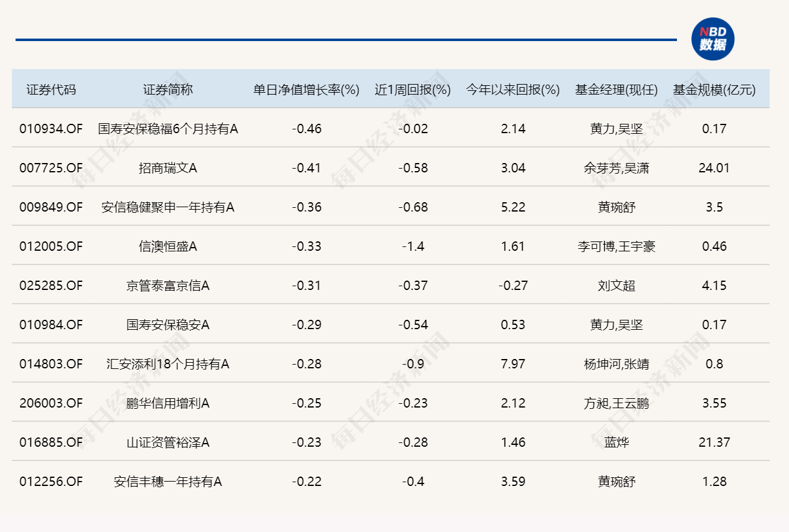This screenshot has height=532, width=789.
Task: Select fund manager 刘文超
Action: (x=616, y=286)
